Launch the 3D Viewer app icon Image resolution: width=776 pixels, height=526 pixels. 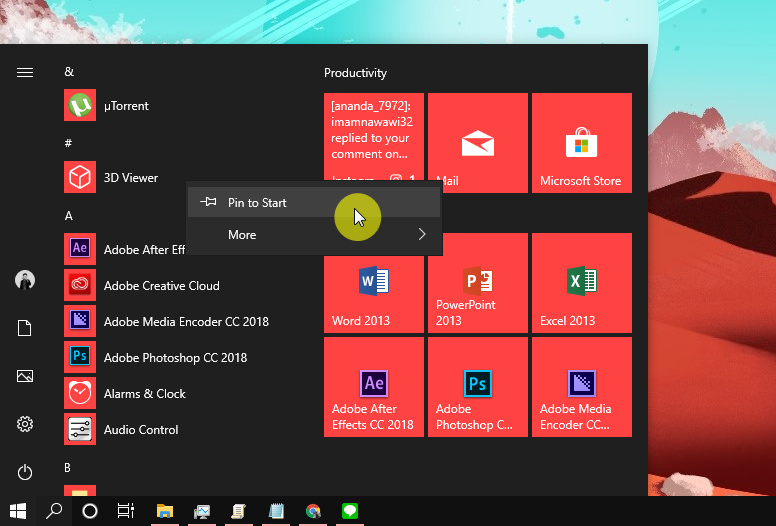click(80, 177)
